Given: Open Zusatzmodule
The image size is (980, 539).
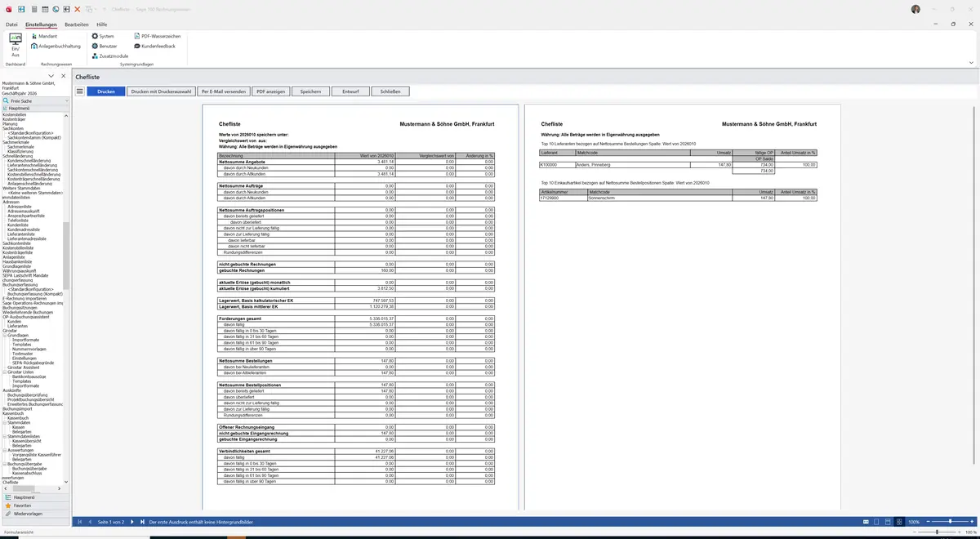Looking at the screenshot, I should 110,56.
